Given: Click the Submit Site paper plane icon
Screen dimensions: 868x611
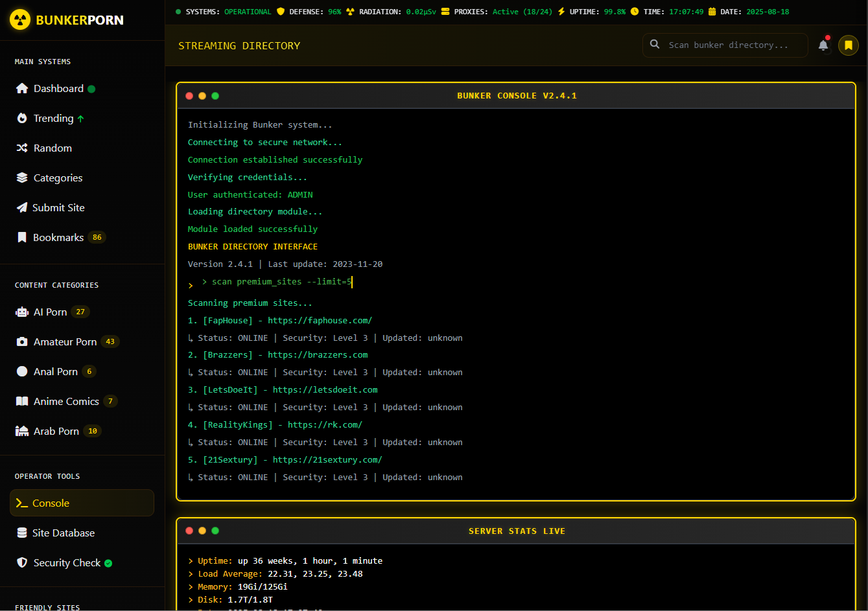Looking at the screenshot, I should (x=21, y=207).
